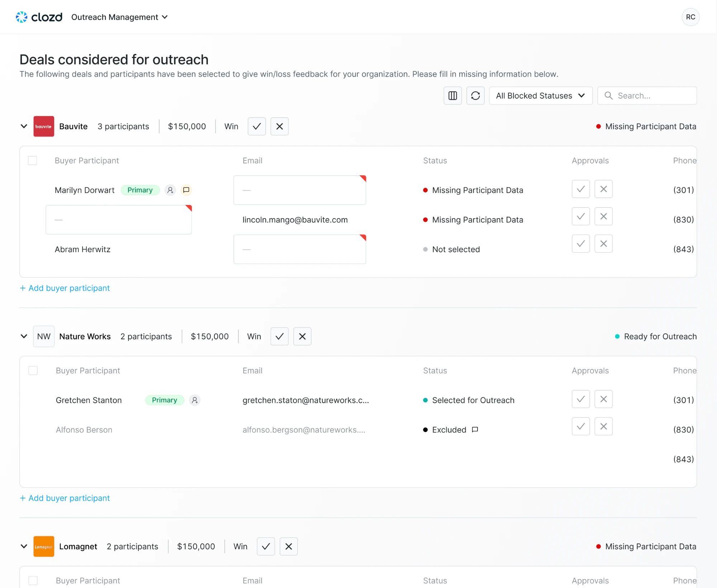Viewport: 717px width, 588px height.
Task: Click Add buyer participant under Bauvite
Action: point(65,288)
